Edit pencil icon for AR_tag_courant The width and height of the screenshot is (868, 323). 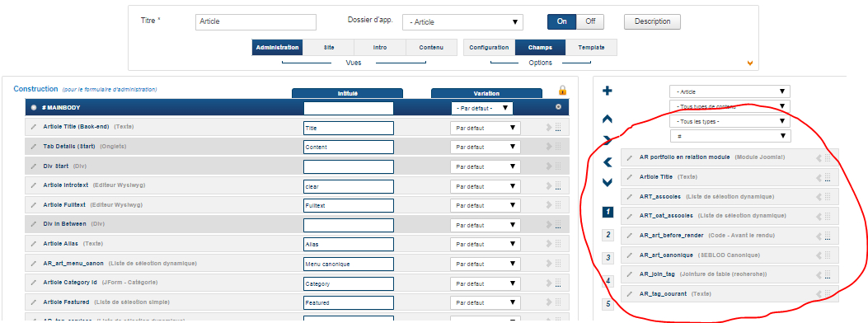coord(629,293)
